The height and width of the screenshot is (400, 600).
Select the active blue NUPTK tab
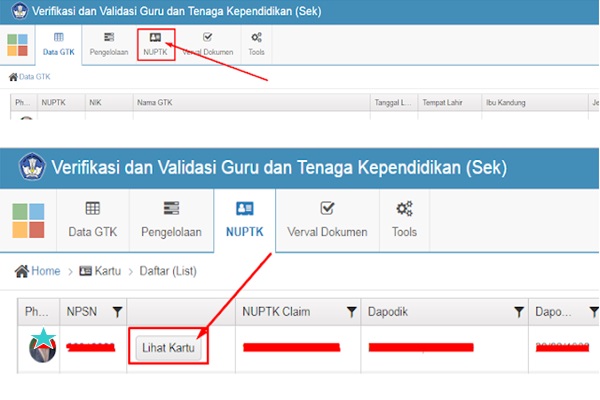tap(245, 220)
